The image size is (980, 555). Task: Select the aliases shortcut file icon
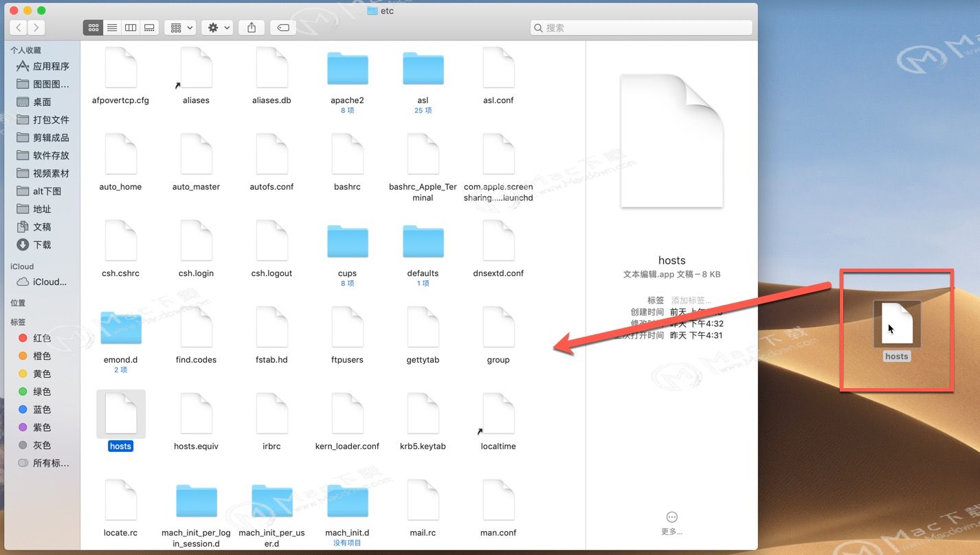pos(196,68)
